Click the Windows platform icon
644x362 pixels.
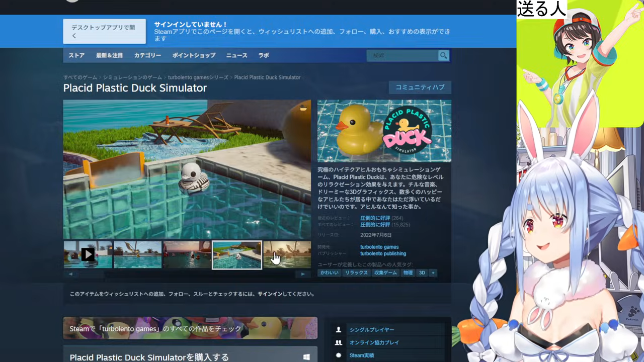click(x=306, y=357)
